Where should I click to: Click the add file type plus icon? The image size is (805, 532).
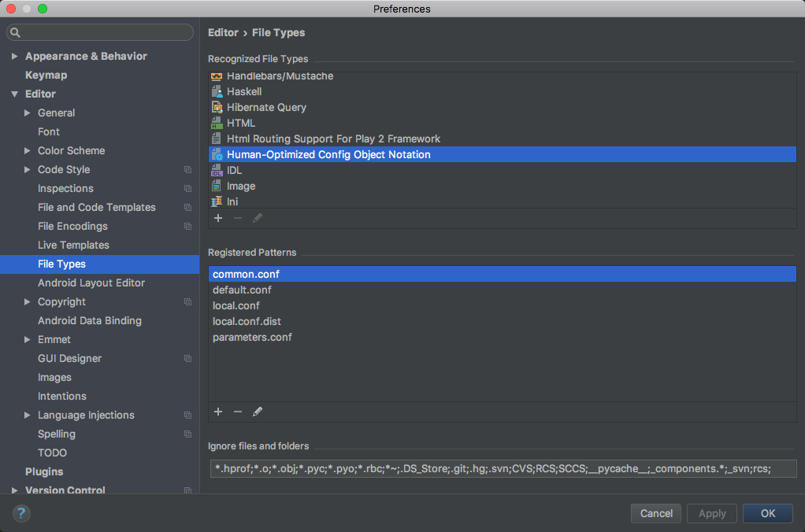[x=218, y=218]
